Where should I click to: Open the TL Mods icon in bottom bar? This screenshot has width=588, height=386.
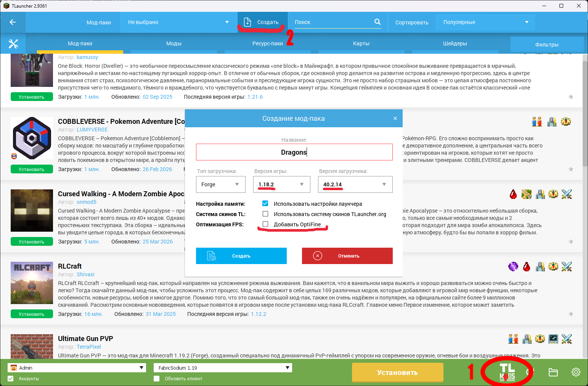pos(507,372)
